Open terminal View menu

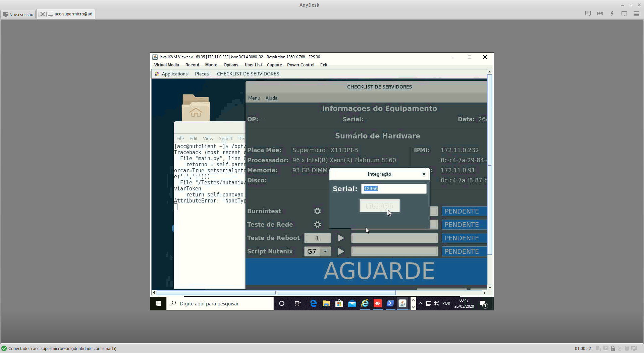tap(208, 138)
